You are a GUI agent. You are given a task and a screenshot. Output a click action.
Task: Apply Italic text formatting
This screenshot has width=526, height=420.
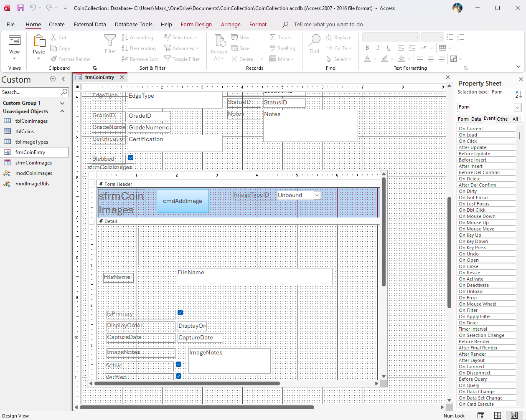pos(378,48)
